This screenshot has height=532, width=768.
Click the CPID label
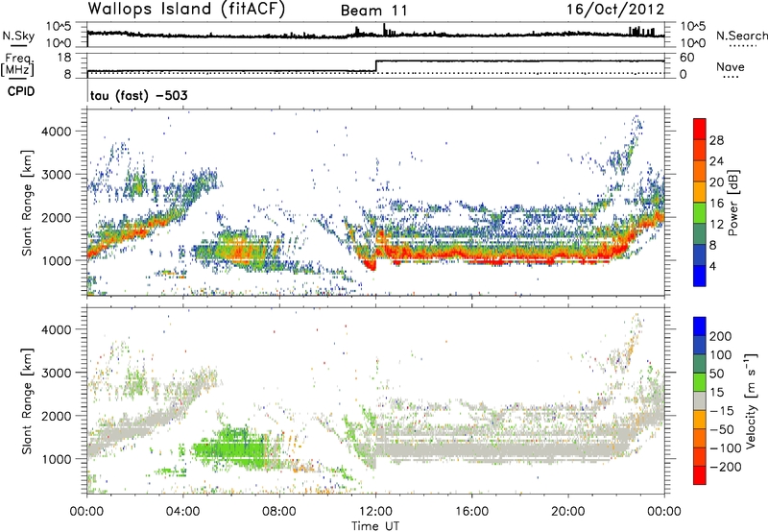point(21,91)
